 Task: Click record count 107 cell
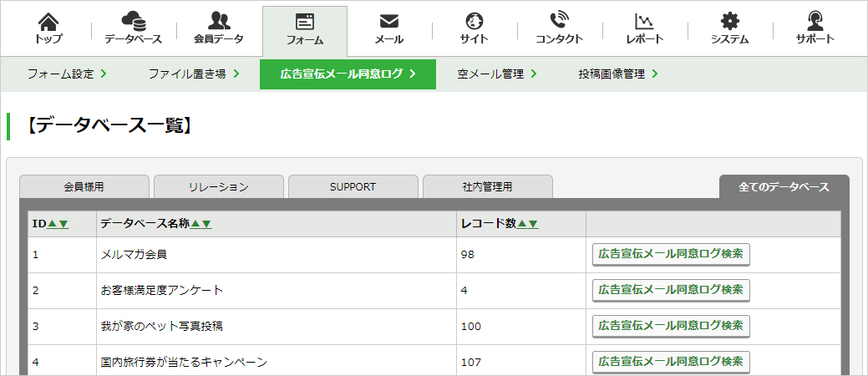click(x=521, y=361)
